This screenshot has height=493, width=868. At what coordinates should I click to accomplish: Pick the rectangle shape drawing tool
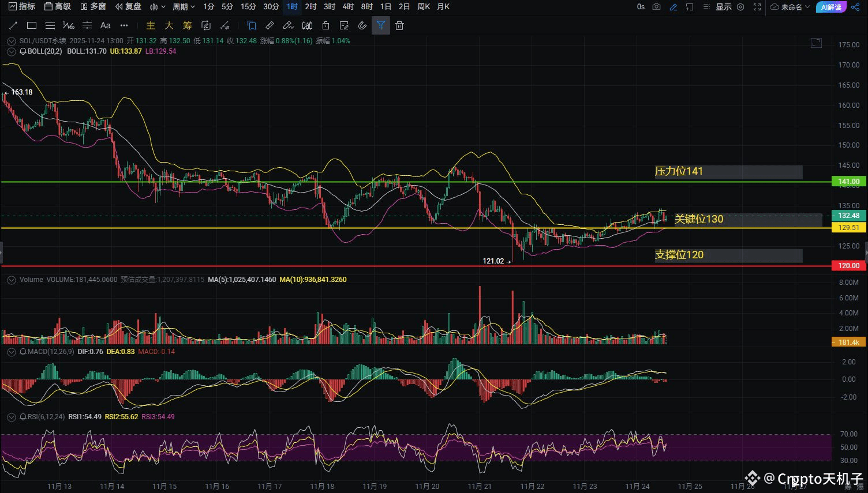point(32,25)
